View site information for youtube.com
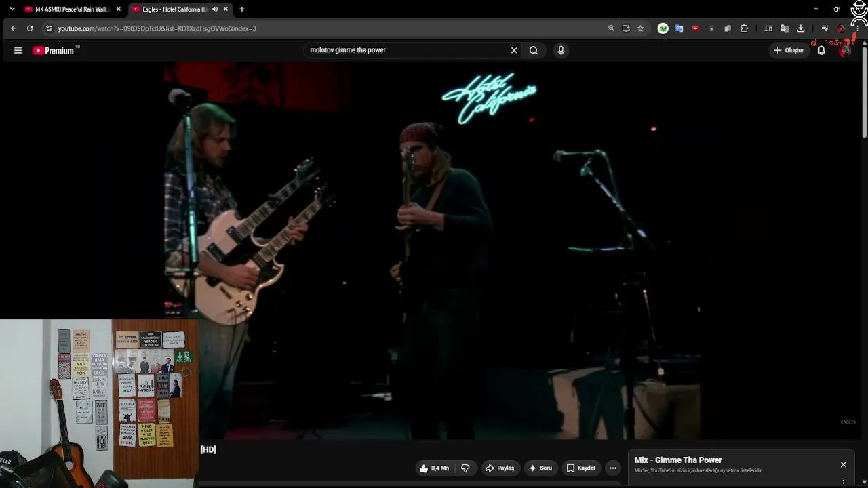 [x=49, y=28]
